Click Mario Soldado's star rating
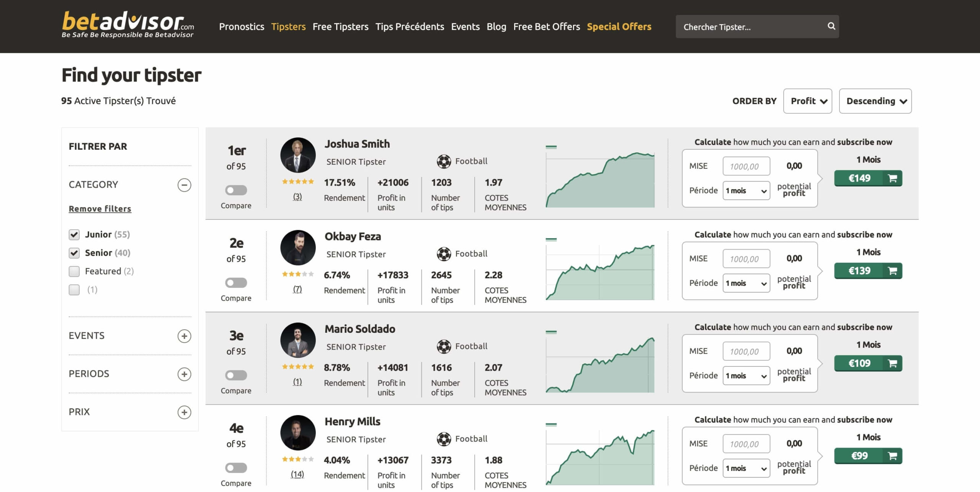This screenshot has width=980, height=492. [x=298, y=367]
